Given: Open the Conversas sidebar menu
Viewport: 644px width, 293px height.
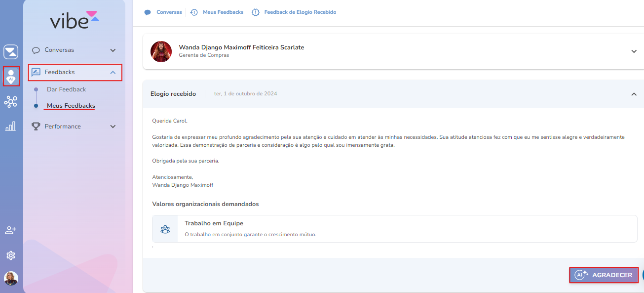Looking at the screenshot, I should (x=75, y=50).
